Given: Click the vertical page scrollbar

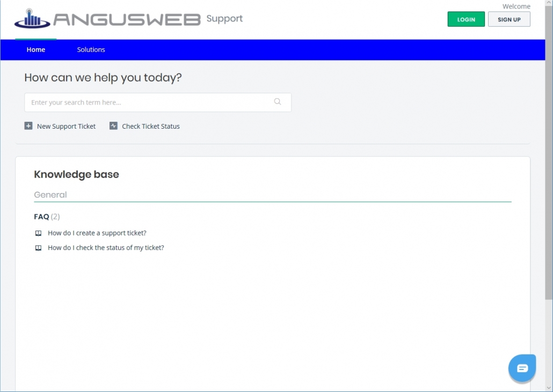Looking at the screenshot, I should (549, 161).
